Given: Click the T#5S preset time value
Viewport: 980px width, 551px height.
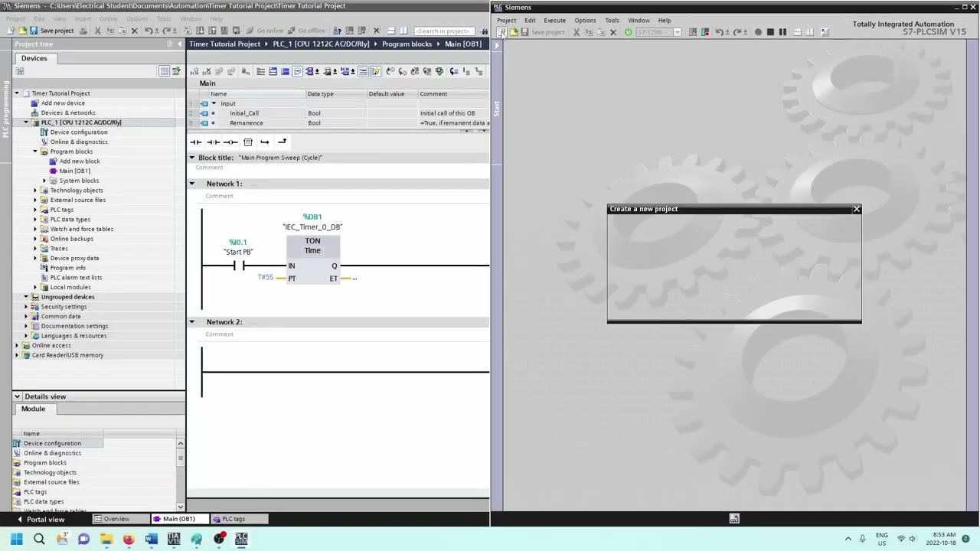Looking at the screenshot, I should click(265, 277).
